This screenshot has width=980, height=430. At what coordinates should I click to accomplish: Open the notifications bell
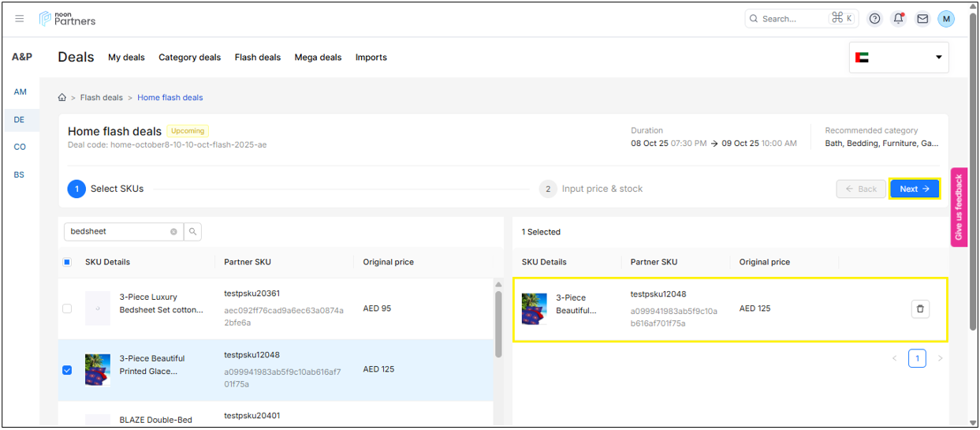898,19
